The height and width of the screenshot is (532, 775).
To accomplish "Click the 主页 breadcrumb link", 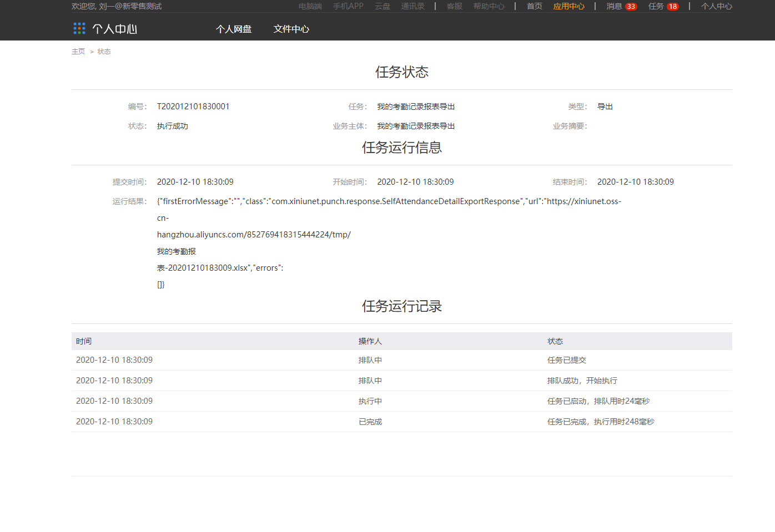I will 78,52.
